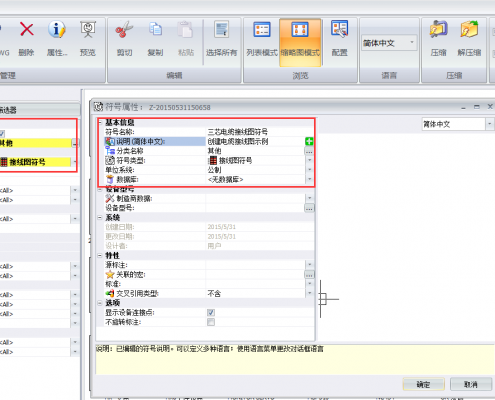Expand the 符号类型 dropdown arrow

click(310, 160)
